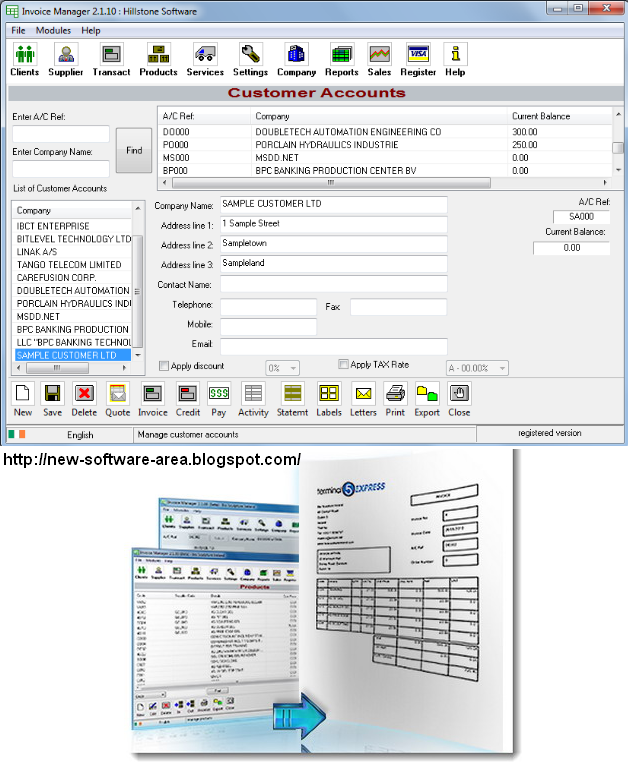Select BITLEVEL TECHNOLOGY LTD in customer list

pos(72,239)
